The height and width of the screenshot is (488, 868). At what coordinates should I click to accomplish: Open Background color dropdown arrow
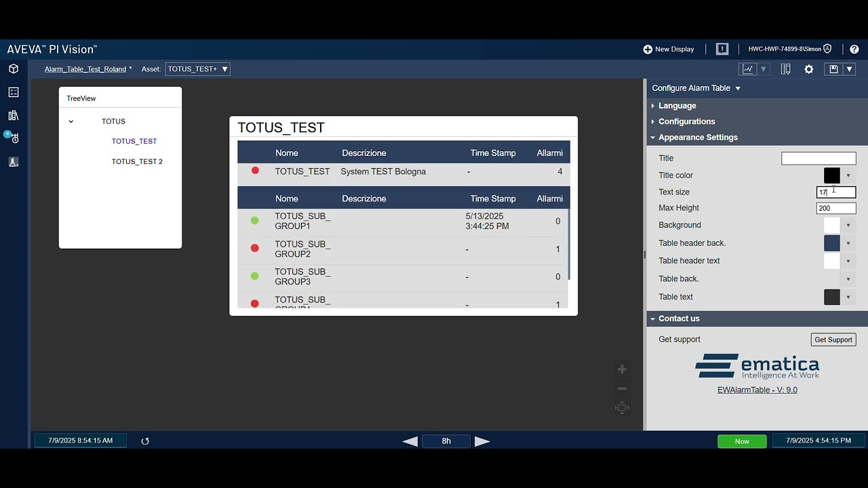pos(848,225)
